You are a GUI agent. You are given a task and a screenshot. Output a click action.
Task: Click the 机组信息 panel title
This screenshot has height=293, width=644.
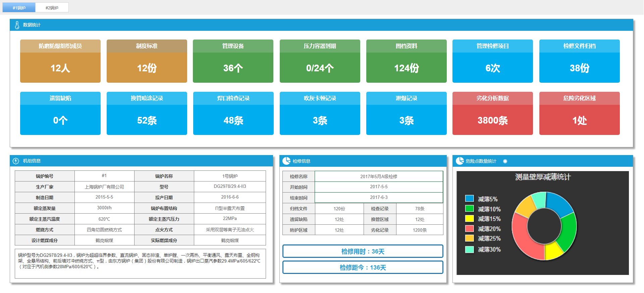[x=32, y=161]
